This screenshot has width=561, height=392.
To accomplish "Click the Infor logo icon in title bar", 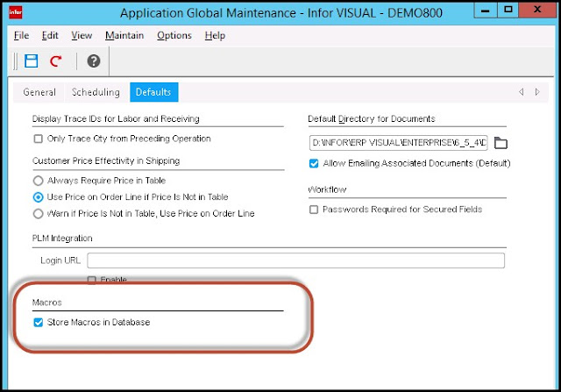I will (x=16, y=12).
